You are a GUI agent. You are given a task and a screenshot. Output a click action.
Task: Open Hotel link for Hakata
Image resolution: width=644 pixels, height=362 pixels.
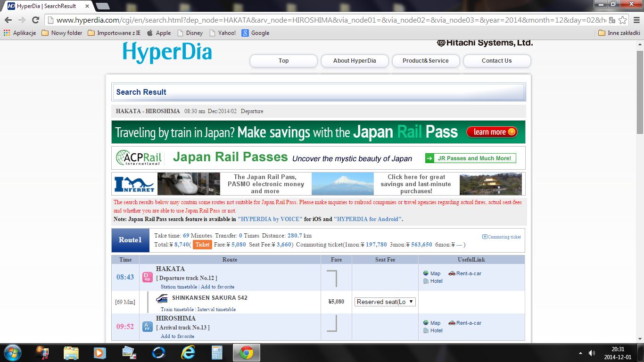click(433, 281)
